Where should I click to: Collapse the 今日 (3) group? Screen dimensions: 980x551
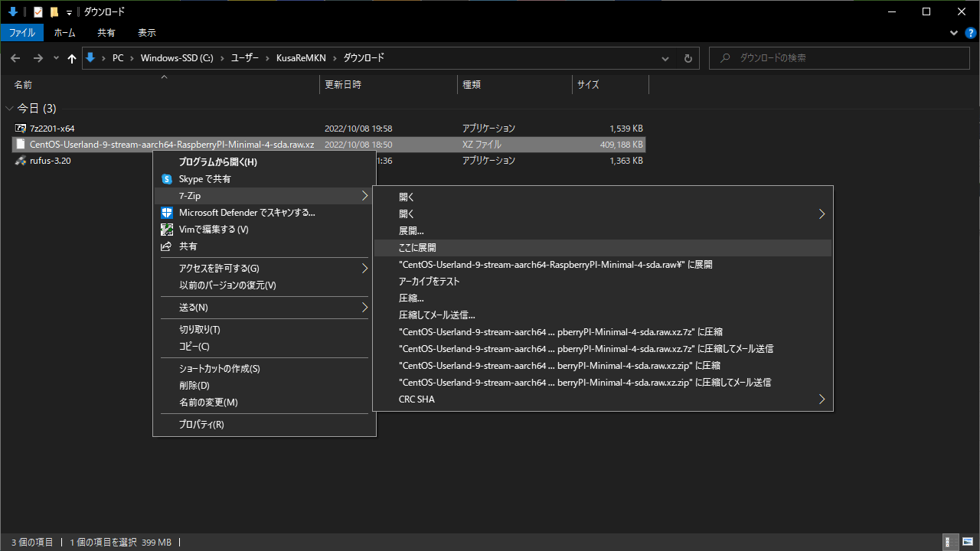click(x=10, y=109)
